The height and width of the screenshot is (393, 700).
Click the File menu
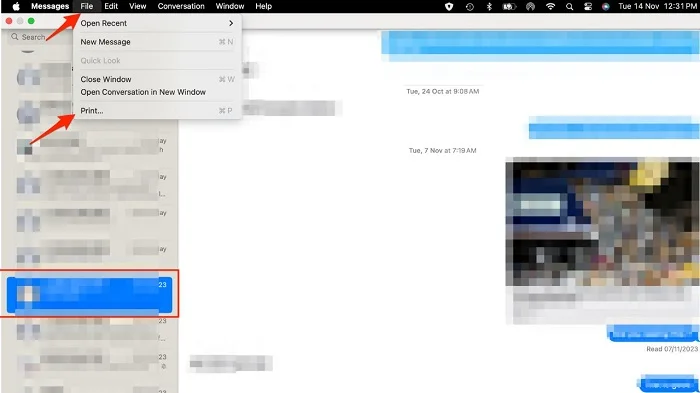coord(87,6)
